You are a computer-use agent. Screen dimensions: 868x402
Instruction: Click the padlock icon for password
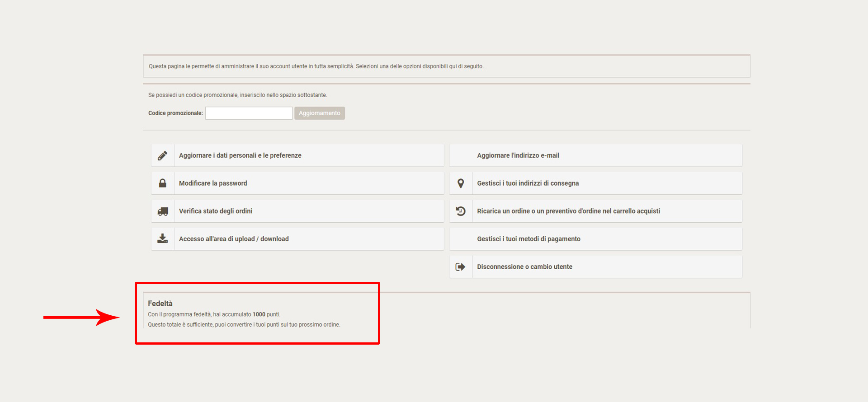(x=163, y=183)
